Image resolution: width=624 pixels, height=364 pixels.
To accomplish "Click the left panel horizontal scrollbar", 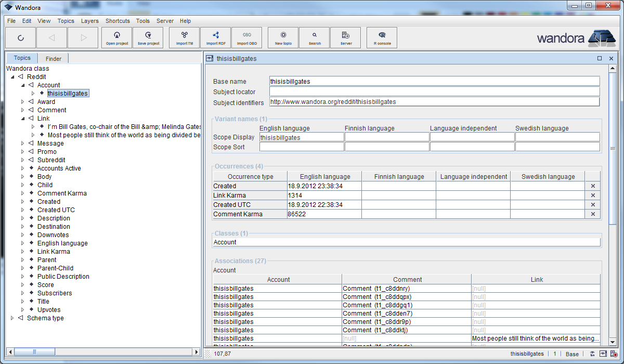I will (34, 352).
